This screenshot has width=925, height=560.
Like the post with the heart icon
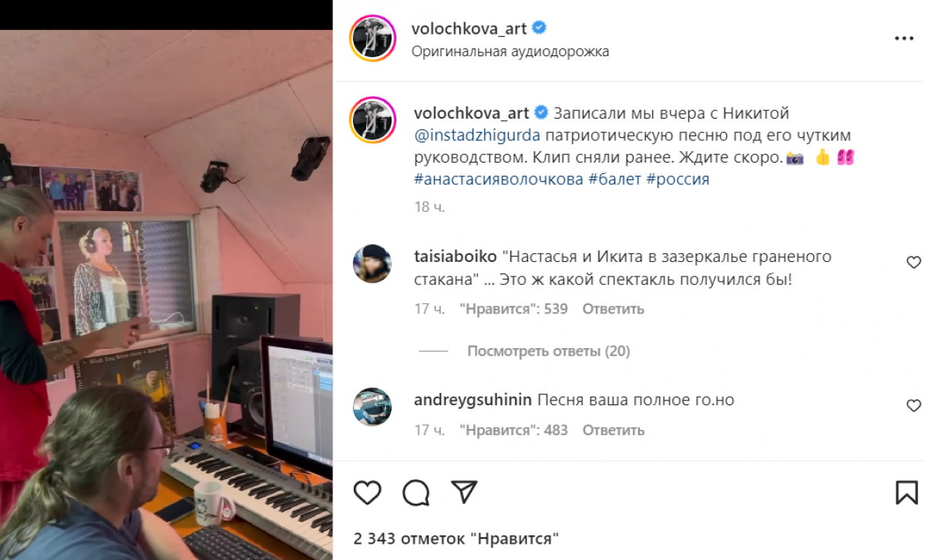pos(368,491)
